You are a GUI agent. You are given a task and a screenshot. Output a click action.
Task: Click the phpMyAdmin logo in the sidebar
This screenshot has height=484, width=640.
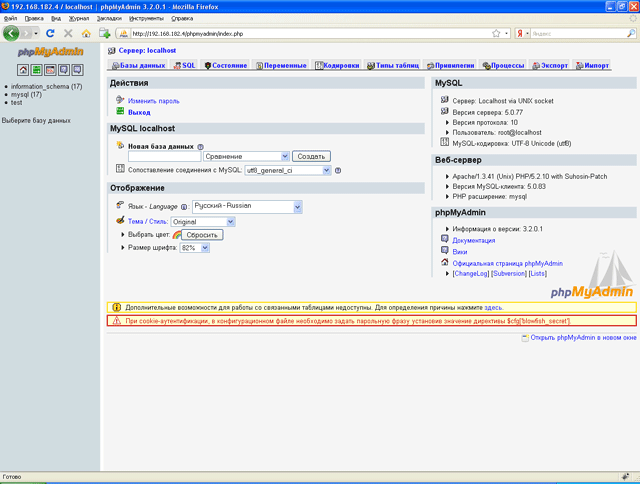click(50, 52)
